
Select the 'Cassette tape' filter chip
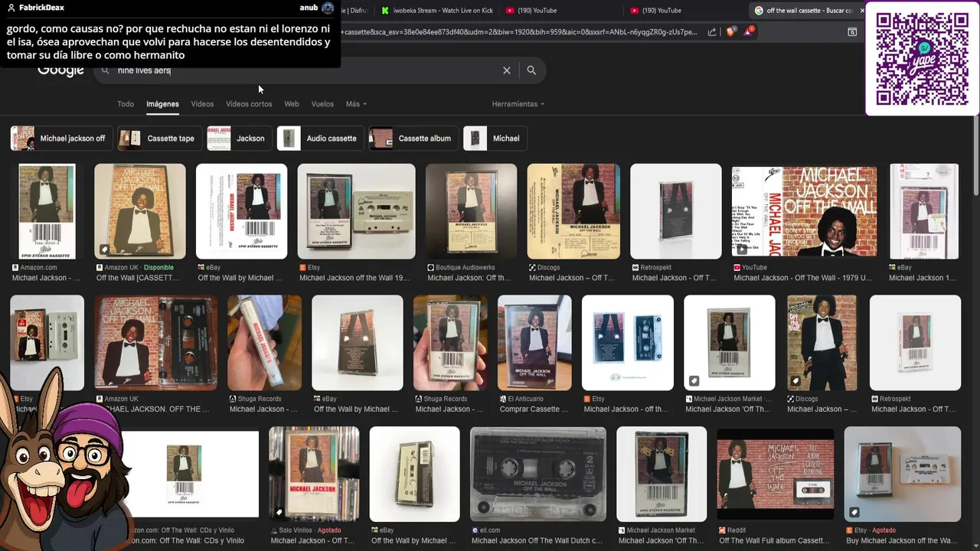160,139
